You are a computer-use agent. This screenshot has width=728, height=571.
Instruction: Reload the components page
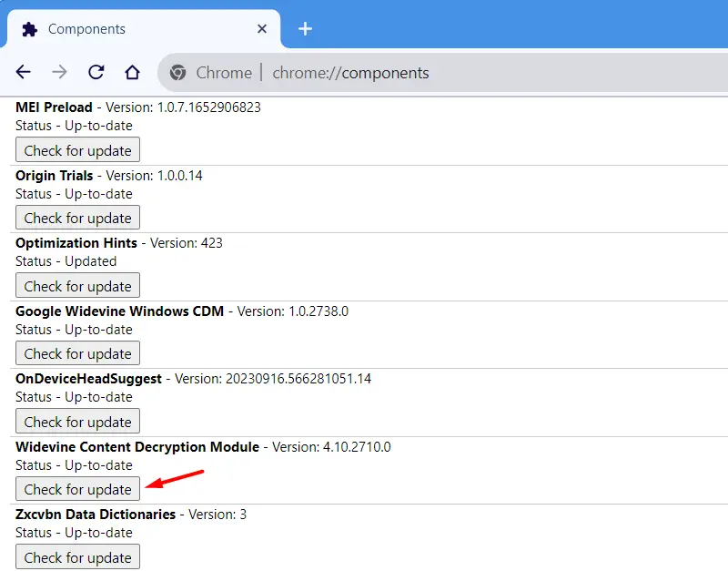click(96, 73)
